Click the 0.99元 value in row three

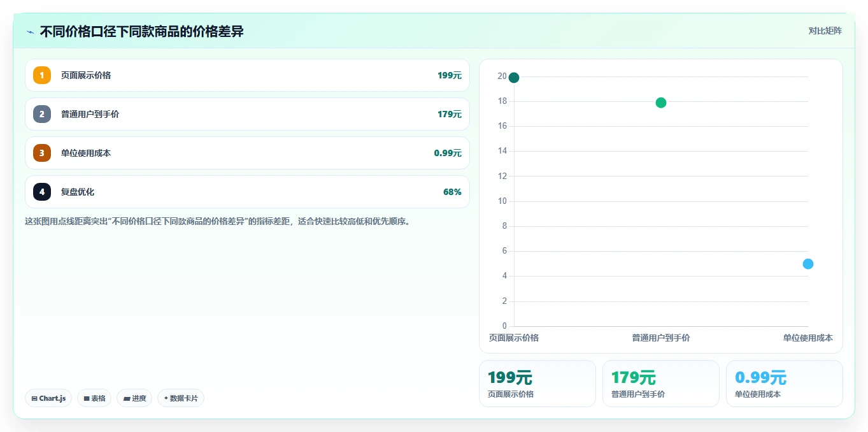pyautogui.click(x=448, y=153)
